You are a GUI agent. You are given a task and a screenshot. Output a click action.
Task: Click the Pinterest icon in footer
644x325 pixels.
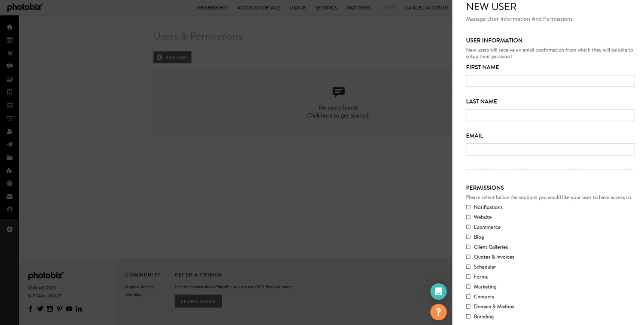coord(59,309)
